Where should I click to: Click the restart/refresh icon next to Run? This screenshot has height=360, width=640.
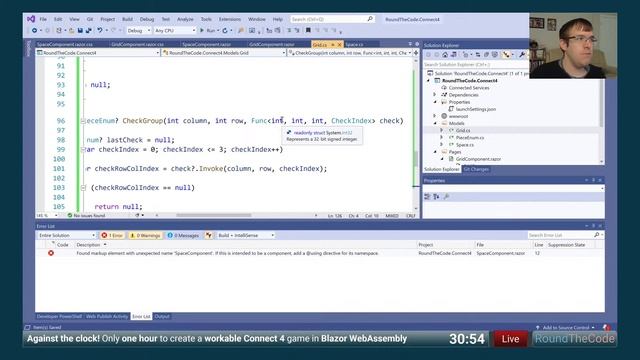coord(225,31)
